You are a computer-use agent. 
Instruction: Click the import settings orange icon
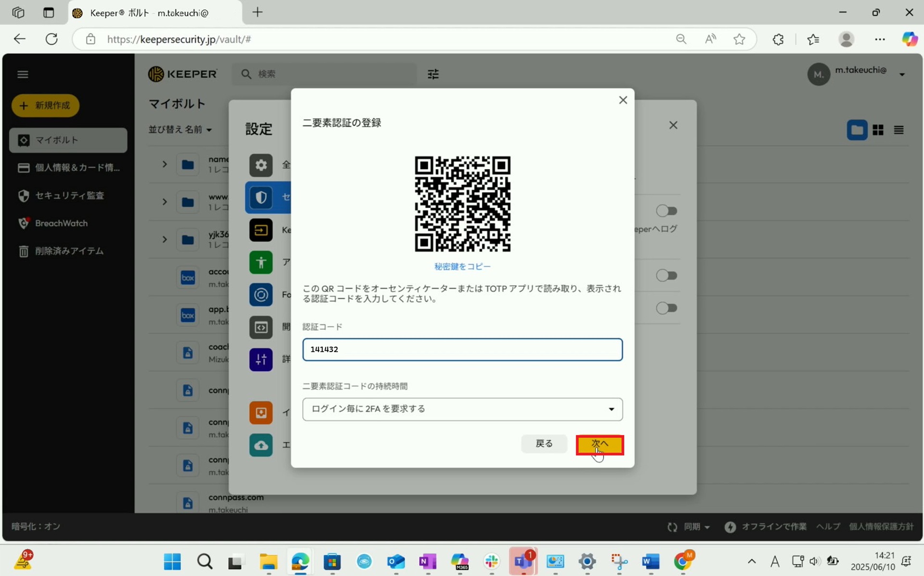tap(261, 412)
